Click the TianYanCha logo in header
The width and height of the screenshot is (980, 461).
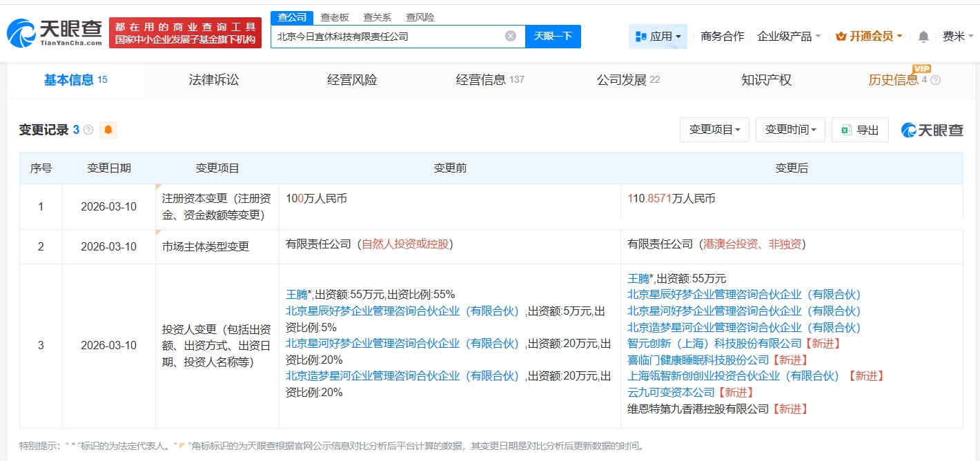[55, 32]
